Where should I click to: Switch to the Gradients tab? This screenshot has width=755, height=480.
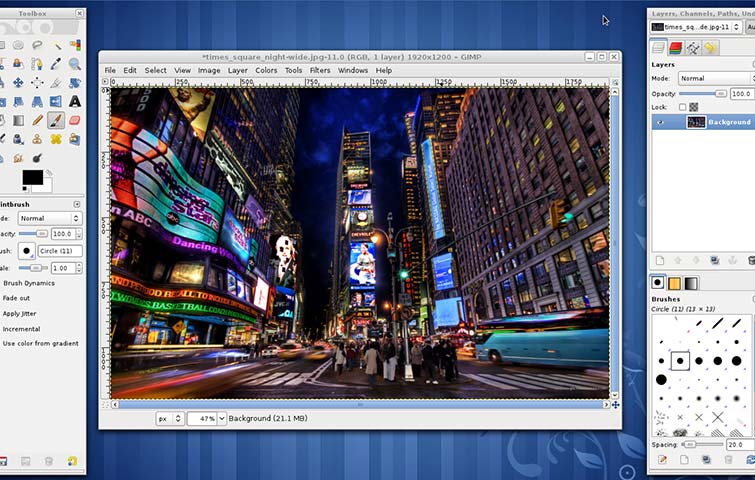(x=691, y=283)
